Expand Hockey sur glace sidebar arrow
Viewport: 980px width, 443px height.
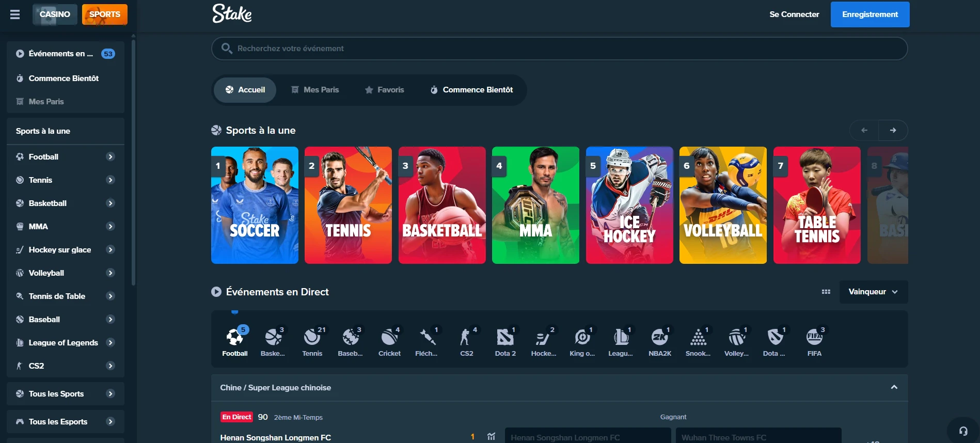(x=110, y=249)
